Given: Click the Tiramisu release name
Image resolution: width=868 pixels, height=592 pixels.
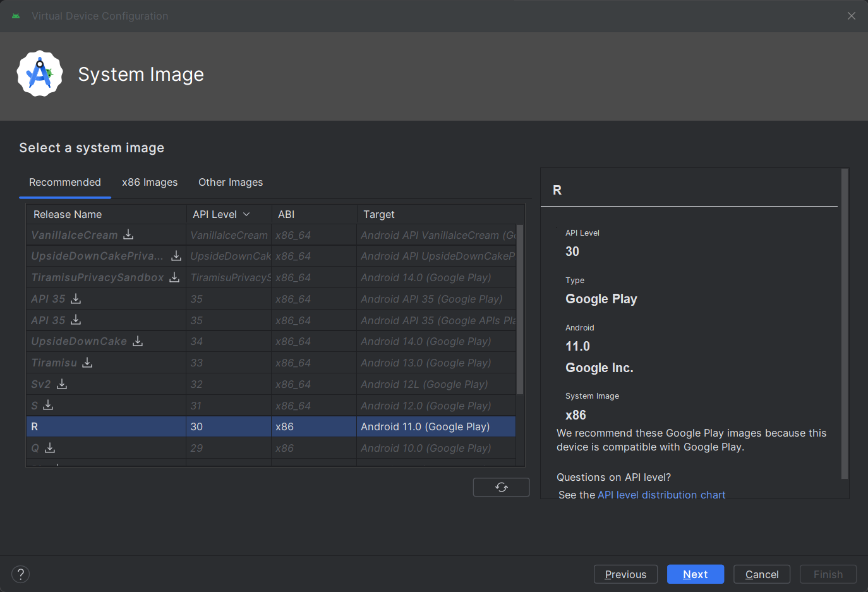Looking at the screenshot, I should click(x=54, y=363).
